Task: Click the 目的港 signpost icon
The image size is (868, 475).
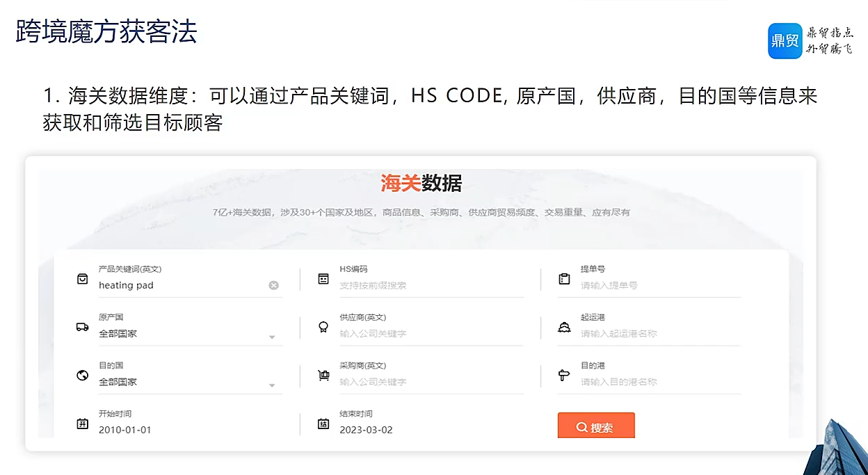Action: [x=564, y=376]
